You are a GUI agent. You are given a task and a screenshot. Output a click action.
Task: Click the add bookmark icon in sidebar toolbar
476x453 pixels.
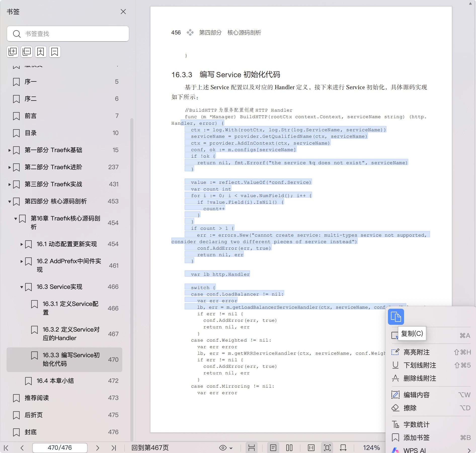click(41, 52)
